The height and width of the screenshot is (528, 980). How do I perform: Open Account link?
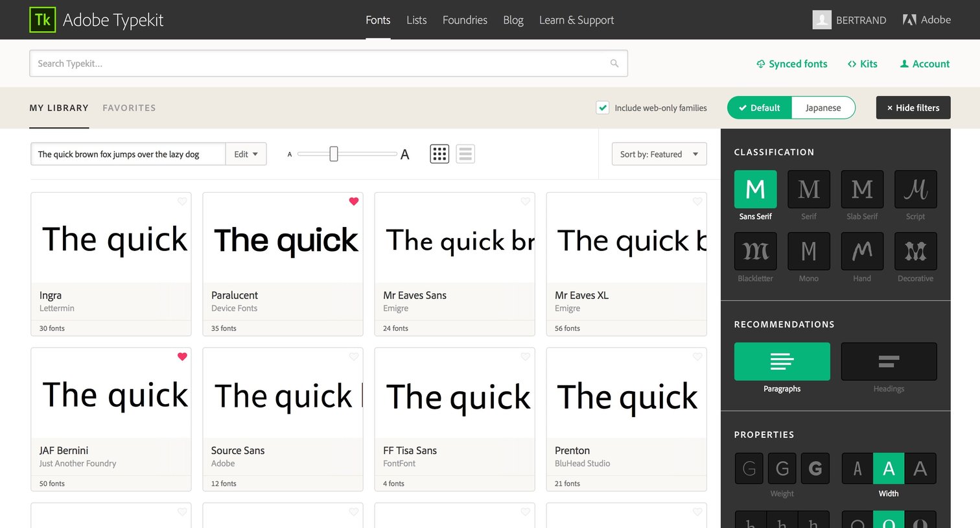click(x=925, y=64)
